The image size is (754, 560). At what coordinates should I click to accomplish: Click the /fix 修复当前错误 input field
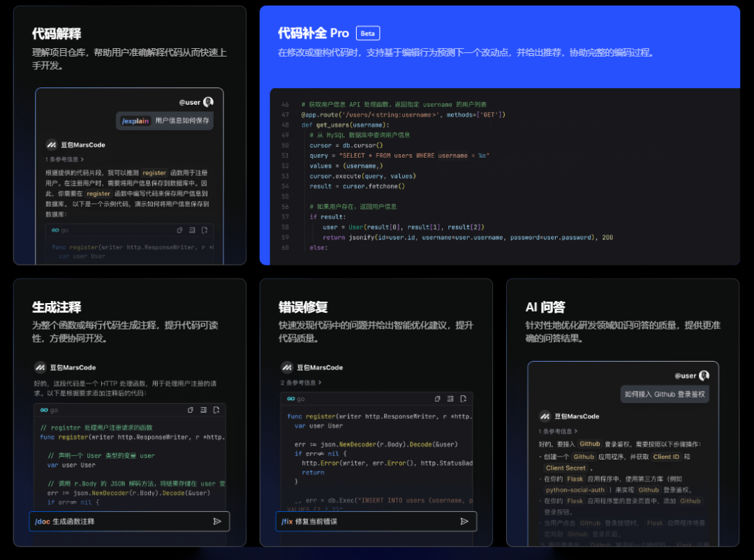376,521
